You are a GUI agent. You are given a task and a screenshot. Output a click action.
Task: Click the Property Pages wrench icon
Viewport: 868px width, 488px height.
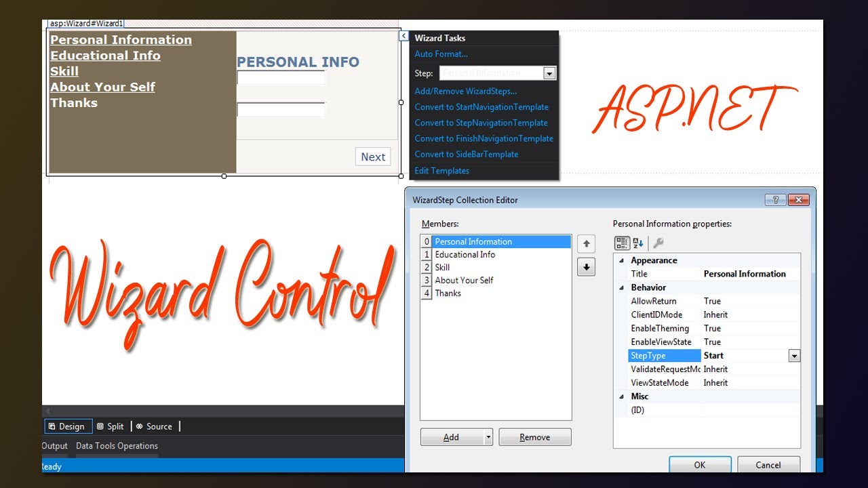(x=658, y=243)
